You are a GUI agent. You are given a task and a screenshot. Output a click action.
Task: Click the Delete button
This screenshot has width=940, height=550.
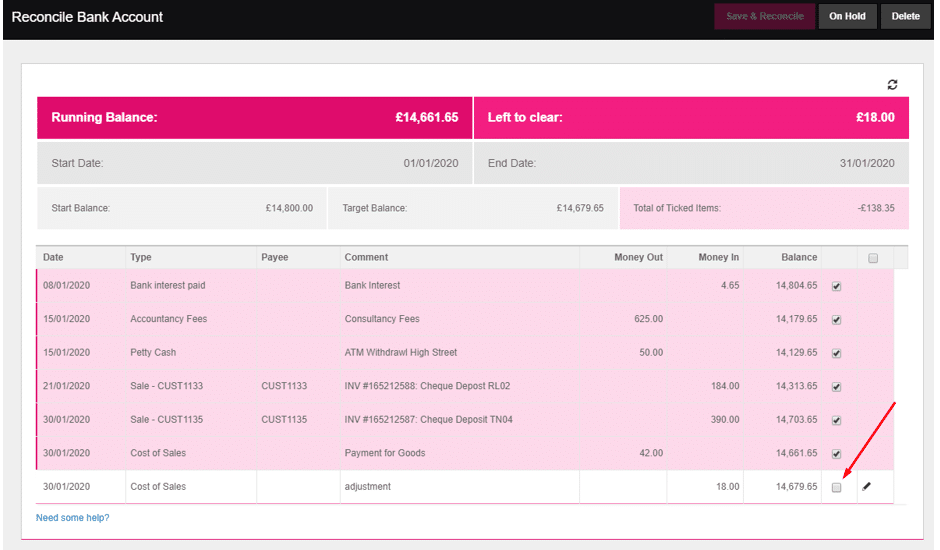905,16
